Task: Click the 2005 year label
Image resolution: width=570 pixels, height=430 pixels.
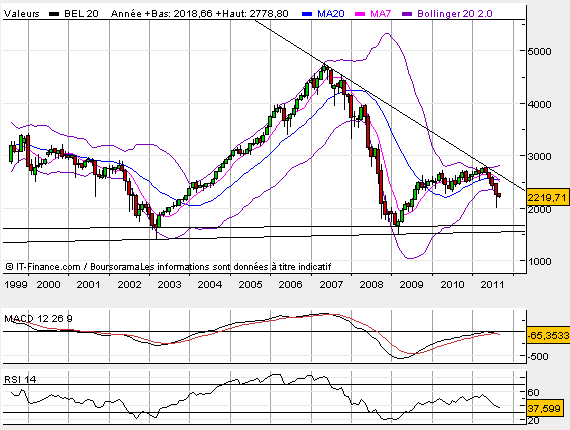Action: (x=250, y=285)
